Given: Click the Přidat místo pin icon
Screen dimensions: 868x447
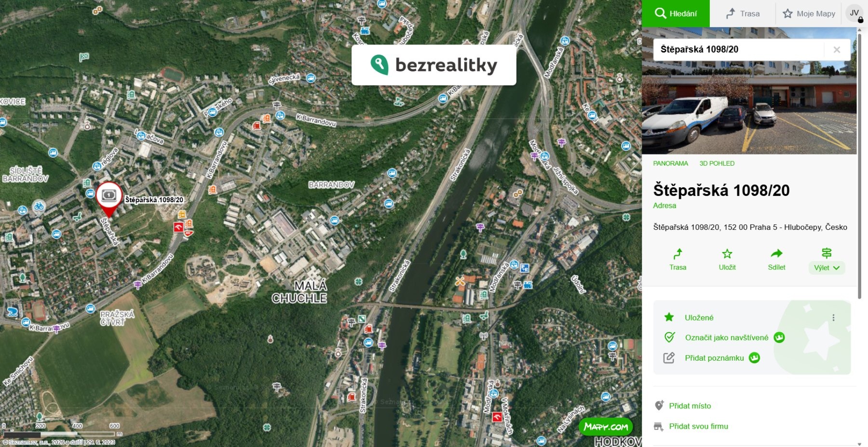Looking at the screenshot, I should [659, 405].
